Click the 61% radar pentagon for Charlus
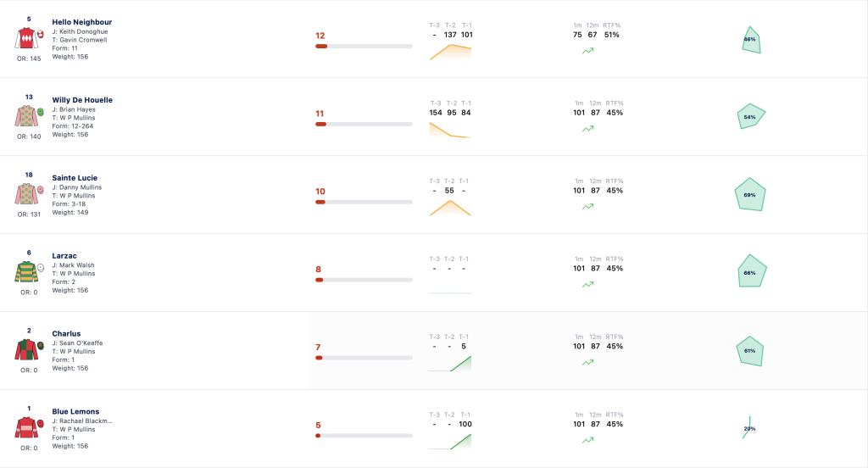Viewport: 868px width, 468px height. [x=749, y=351]
